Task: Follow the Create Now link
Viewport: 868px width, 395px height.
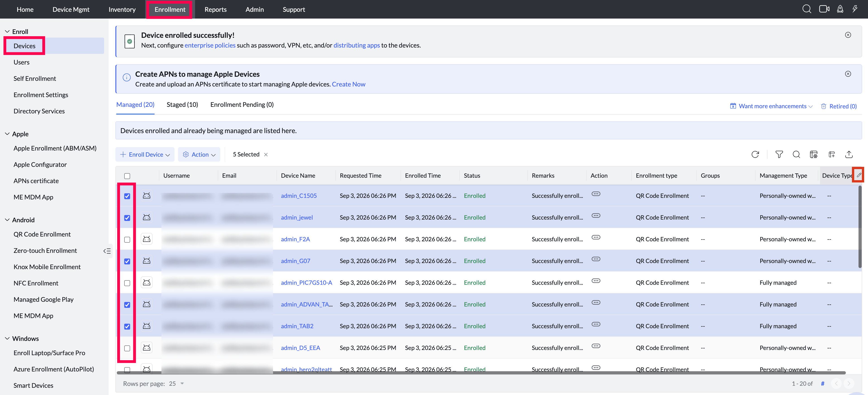Action: coord(348,84)
